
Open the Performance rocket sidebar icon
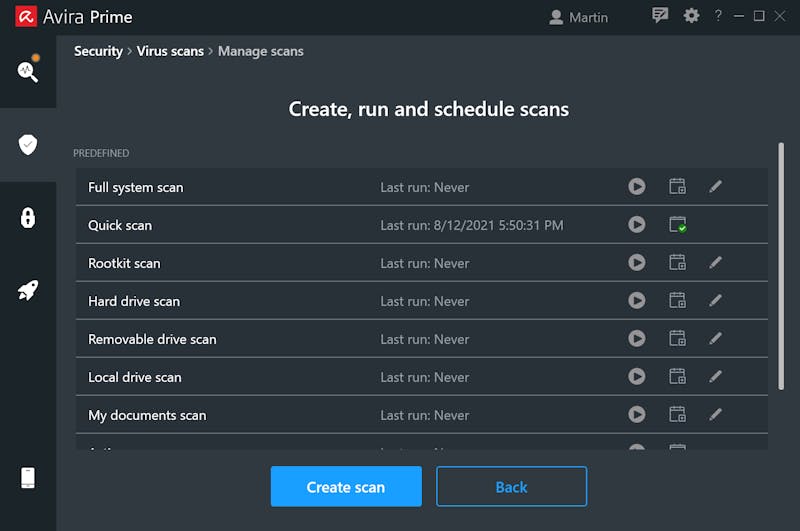point(28,290)
